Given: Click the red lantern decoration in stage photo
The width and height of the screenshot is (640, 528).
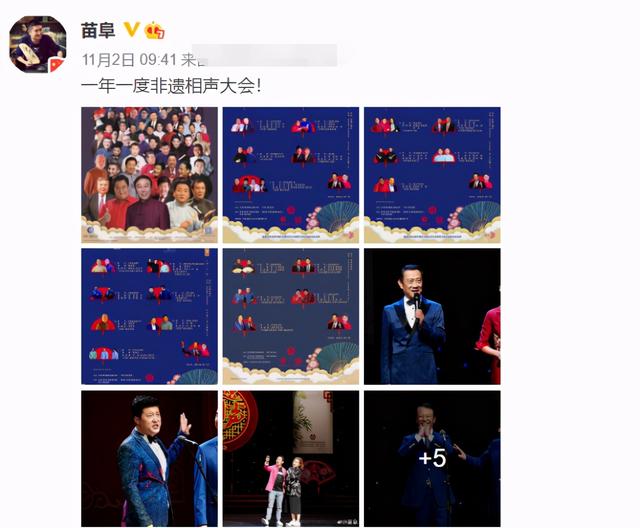Looking at the screenshot, I should pos(240,420).
